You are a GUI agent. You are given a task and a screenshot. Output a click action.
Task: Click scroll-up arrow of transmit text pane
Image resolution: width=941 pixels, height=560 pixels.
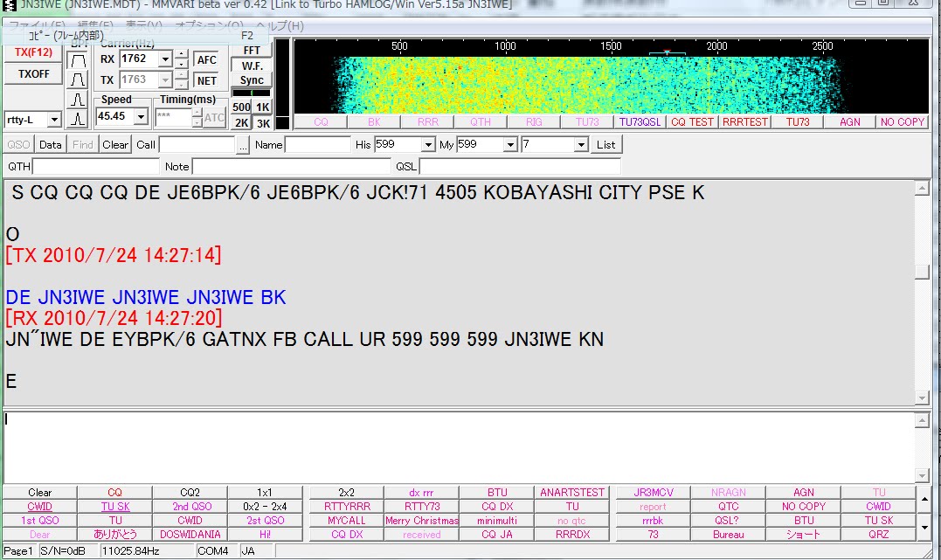[x=922, y=420]
